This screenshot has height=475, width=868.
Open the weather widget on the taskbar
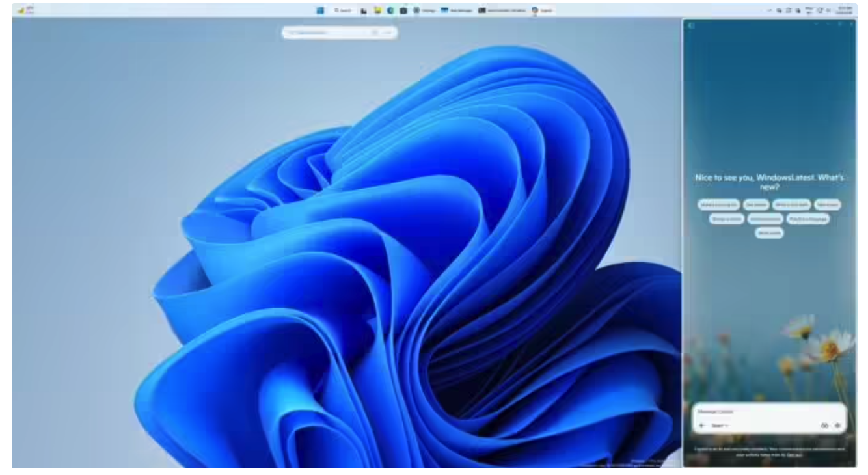(x=26, y=10)
